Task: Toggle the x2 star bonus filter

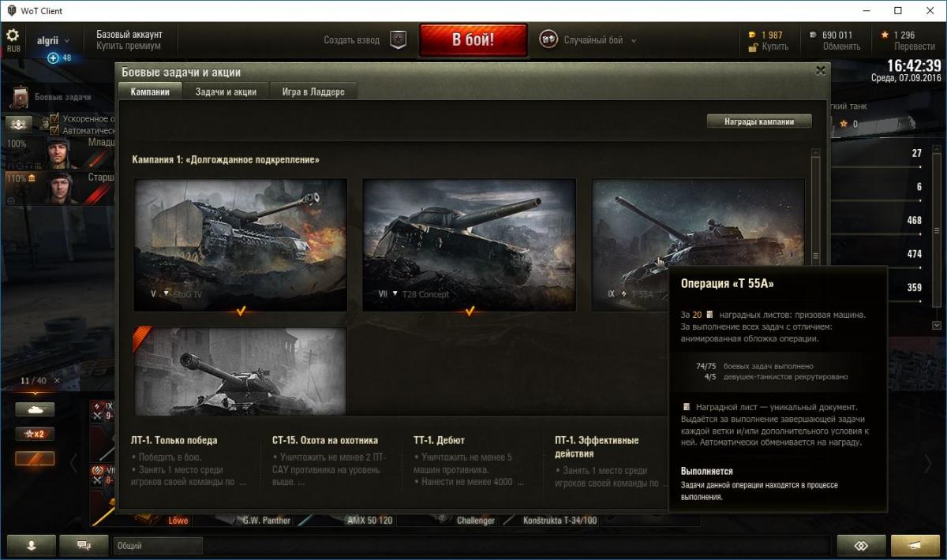Action: click(x=36, y=434)
